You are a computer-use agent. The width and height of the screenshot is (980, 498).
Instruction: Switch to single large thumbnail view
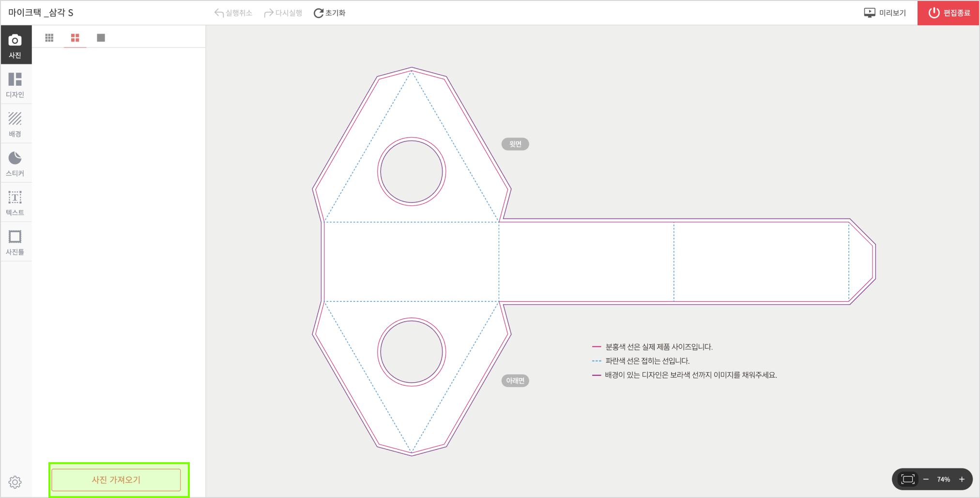pyautogui.click(x=101, y=38)
